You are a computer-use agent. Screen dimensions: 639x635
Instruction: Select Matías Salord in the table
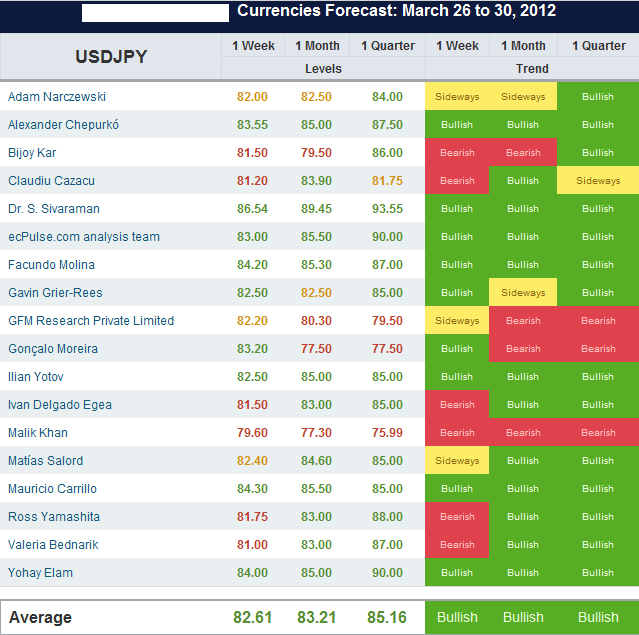coord(46,461)
